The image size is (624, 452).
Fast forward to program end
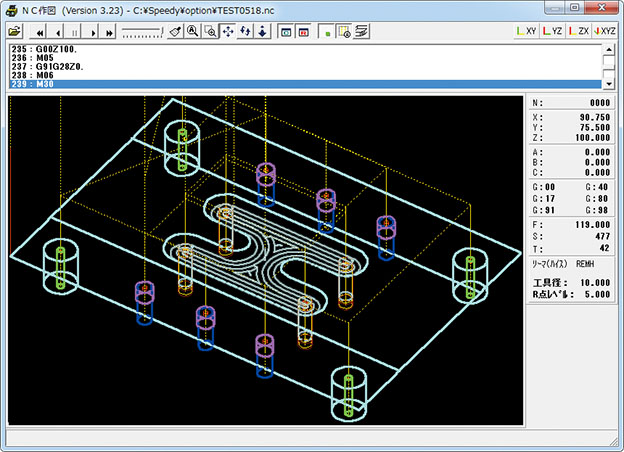point(110,31)
